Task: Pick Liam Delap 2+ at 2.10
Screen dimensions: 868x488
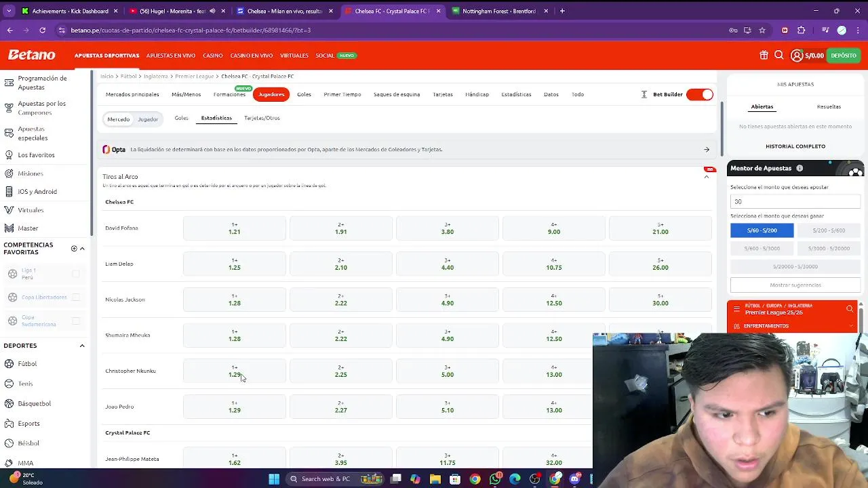Action: tap(340, 264)
